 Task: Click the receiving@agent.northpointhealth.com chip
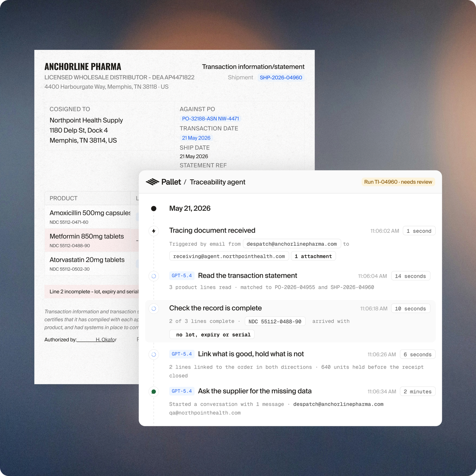click(x=229, y=256)
